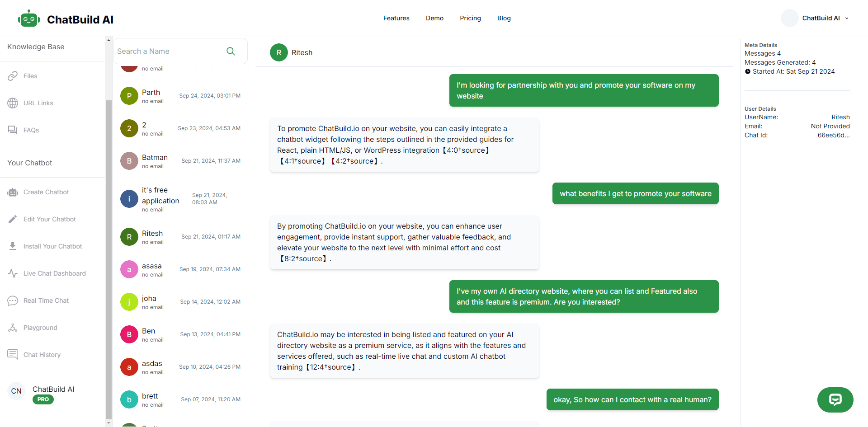Click the Chat History icon
868x427 pixels.
click(13, 355)
